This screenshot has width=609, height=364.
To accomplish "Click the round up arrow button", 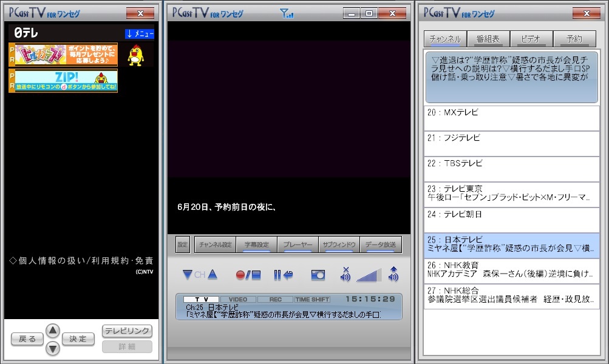I will click(x=53, y=331).
